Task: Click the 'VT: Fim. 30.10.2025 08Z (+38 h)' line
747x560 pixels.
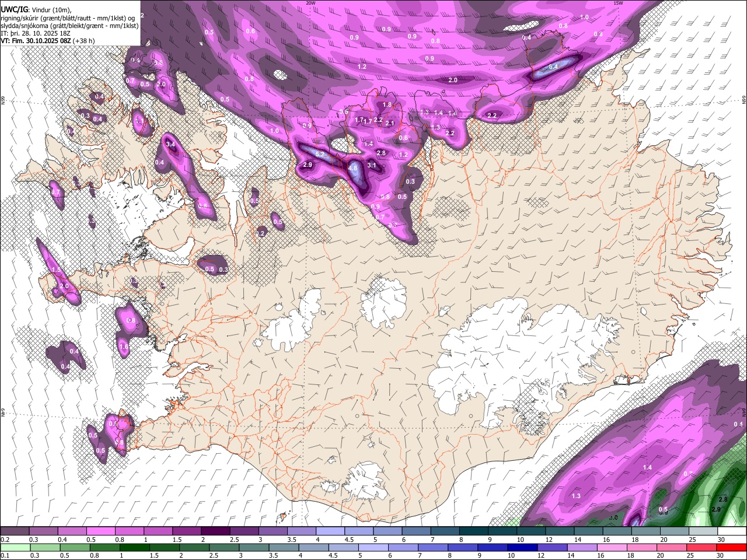Action: tap(47, 41)
